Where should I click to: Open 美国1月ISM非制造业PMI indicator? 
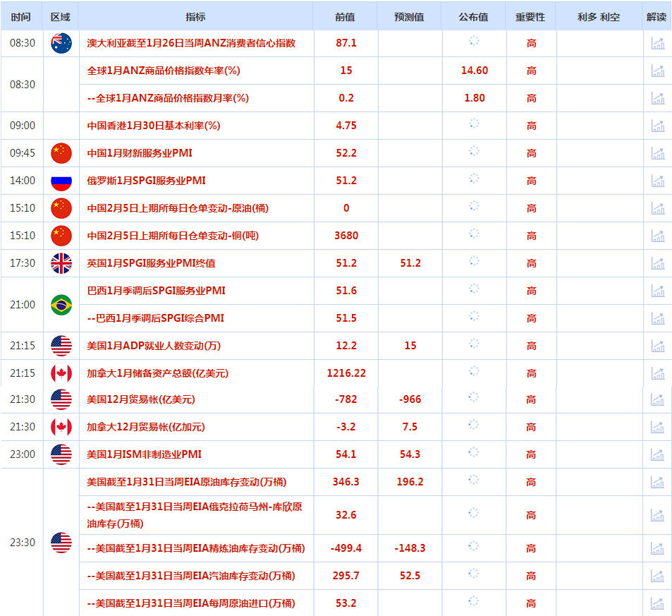pos(144,454)
